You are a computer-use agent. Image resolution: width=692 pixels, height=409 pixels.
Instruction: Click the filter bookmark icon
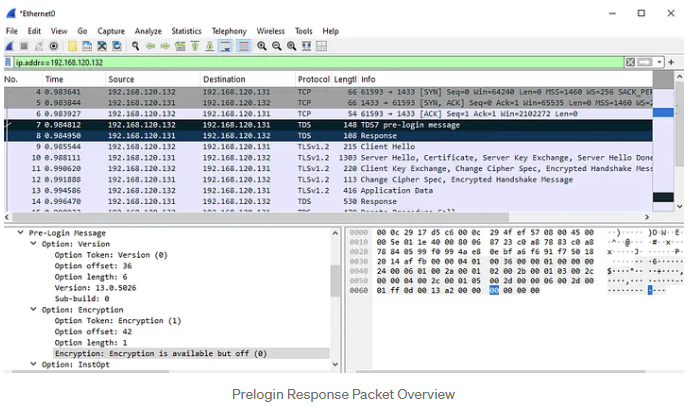(9, 62)
